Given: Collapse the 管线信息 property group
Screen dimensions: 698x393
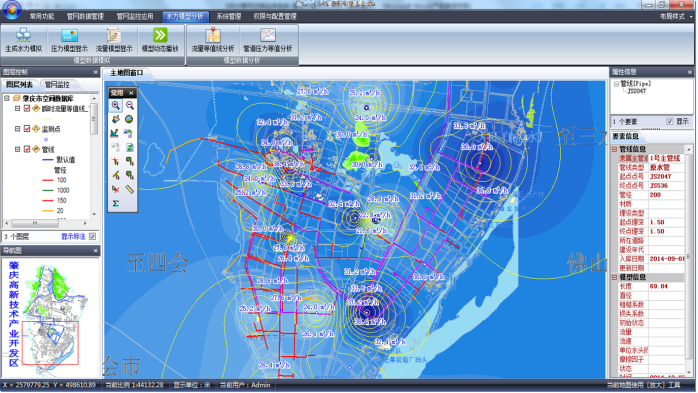Looking at the screenshot, I should coord(615,149).
